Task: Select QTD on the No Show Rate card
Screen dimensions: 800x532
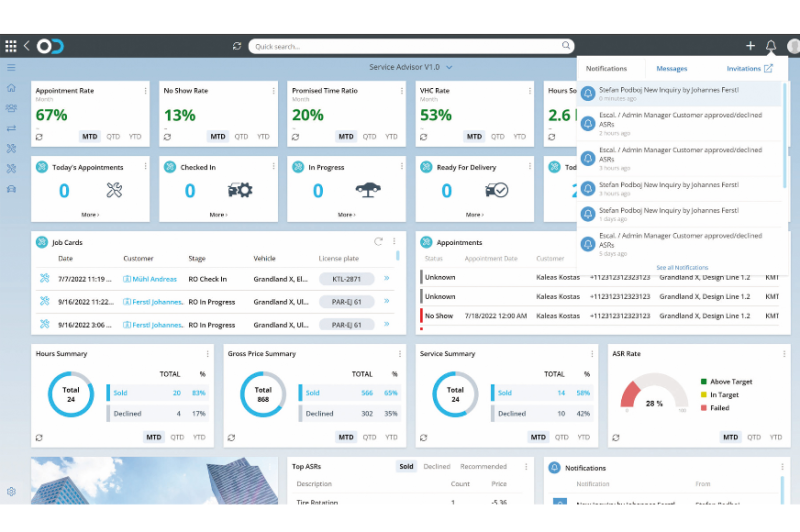Action: (x=242, y=136)
